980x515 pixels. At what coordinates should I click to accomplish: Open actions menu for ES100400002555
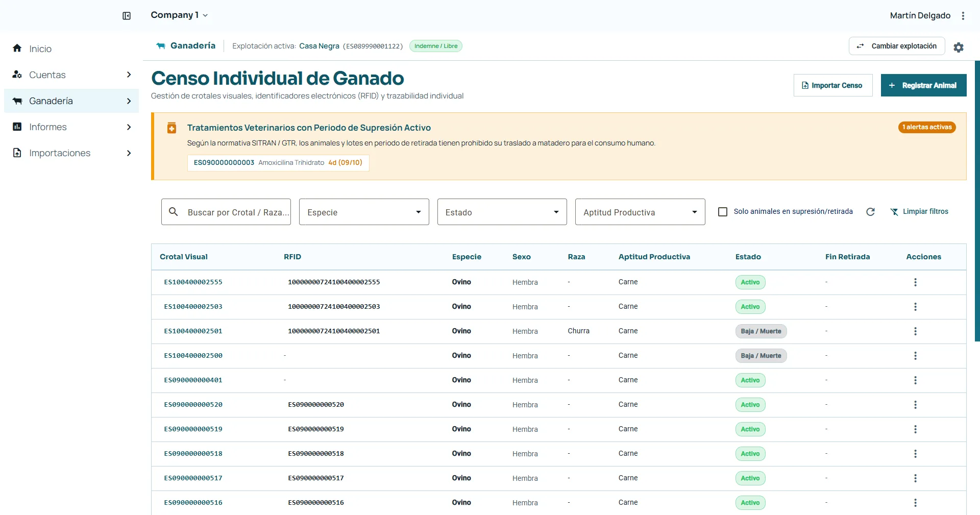tap(915, 282)
